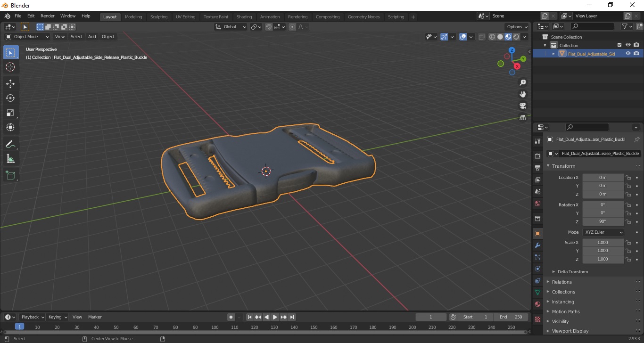
Task: Open the Tool properties tab
Action: click(537, 141)
